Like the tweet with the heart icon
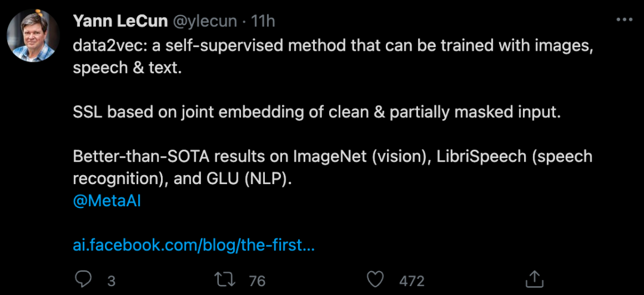The width and height of the screenshot is (644, 295). pyautogui.click(x=374, y=280)
